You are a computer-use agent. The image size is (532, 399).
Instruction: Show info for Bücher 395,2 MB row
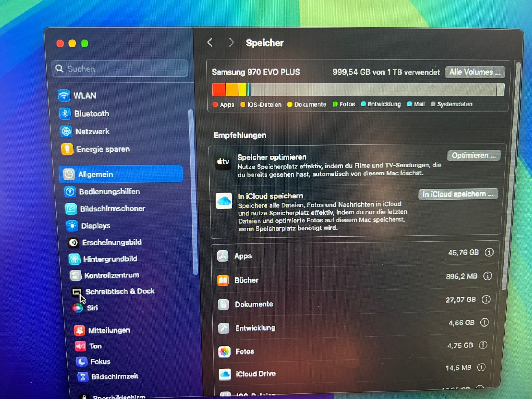point(488,276)
